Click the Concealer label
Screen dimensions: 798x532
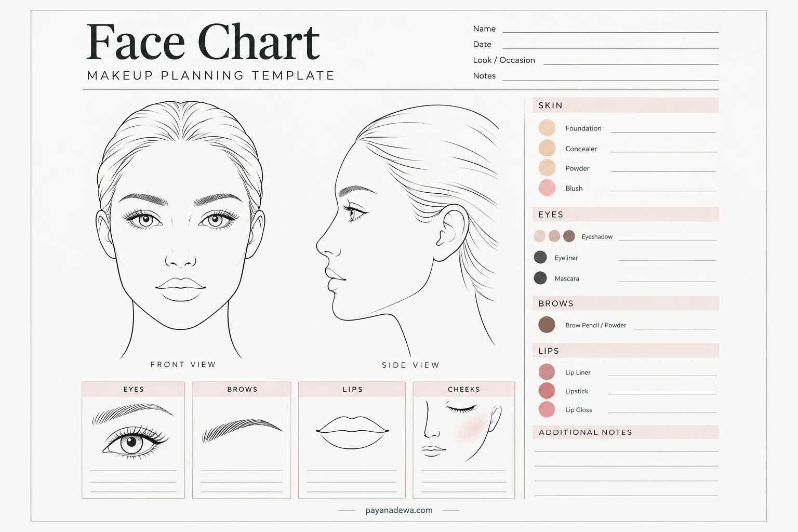[581, 149]
